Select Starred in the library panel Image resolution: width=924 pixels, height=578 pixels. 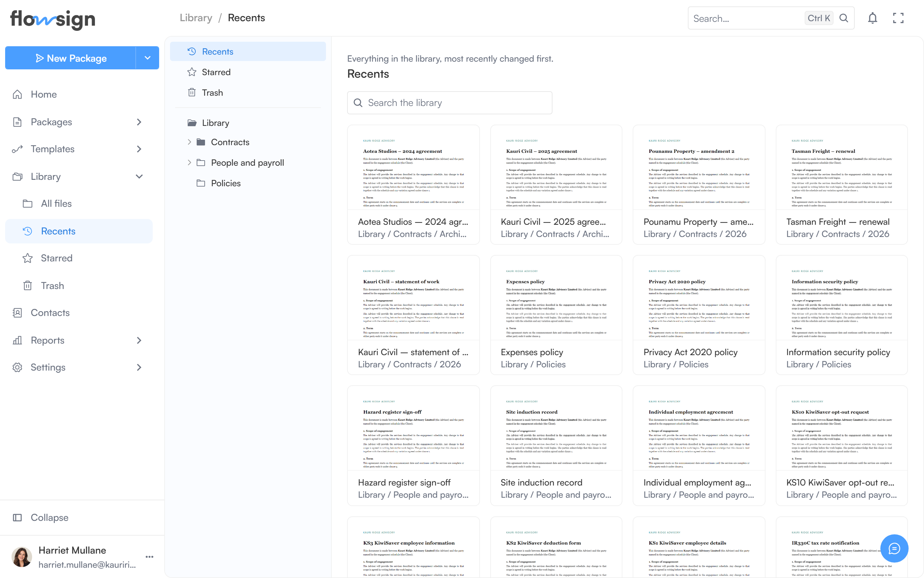coord(248,72)
